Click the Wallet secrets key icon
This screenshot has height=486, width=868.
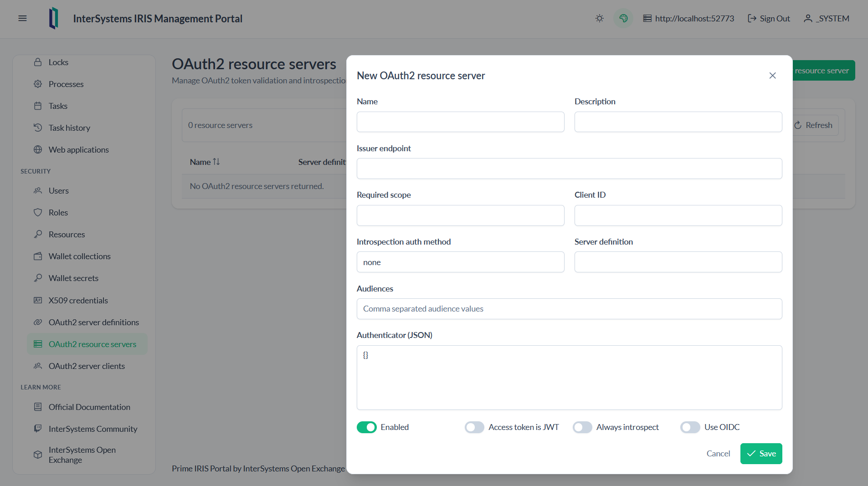pyautogui.click(x=38, y=278)
